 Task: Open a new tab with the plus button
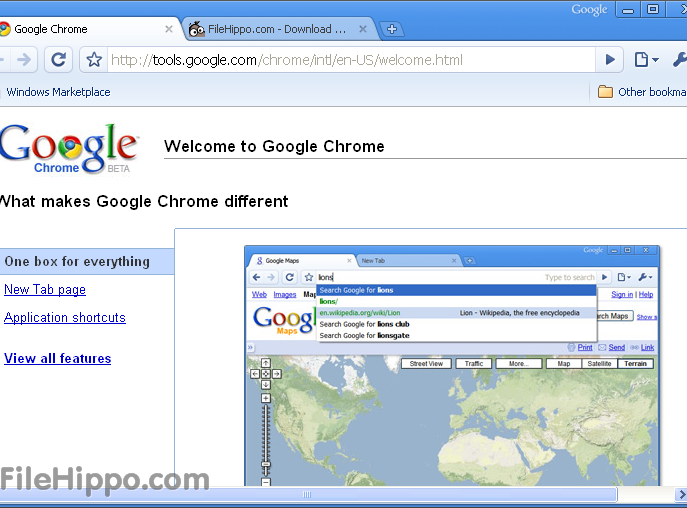[x=392, y=29]
